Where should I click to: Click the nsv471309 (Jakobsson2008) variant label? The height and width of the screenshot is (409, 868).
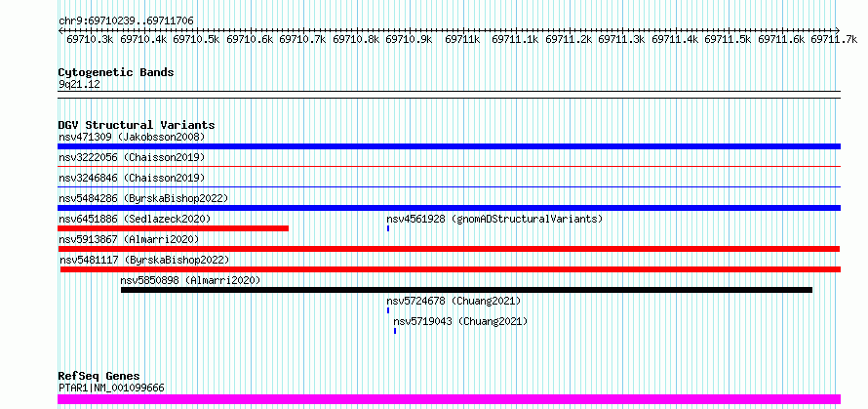click(x=132, y=137)
